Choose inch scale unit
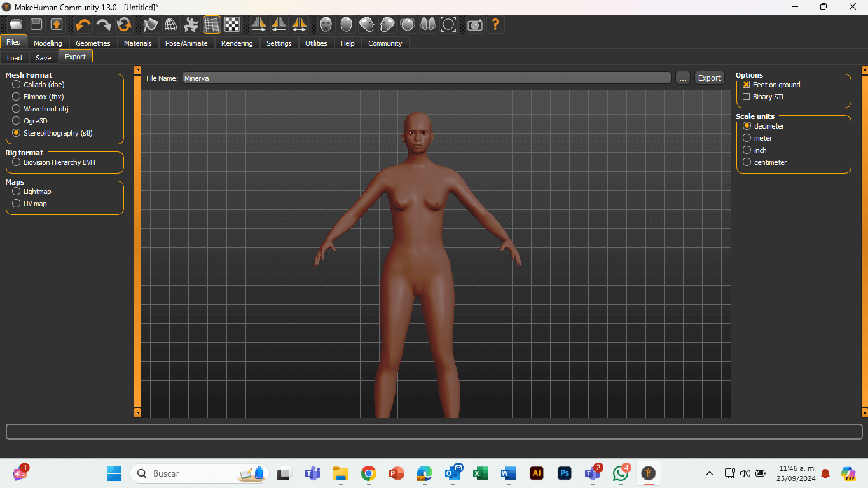The image size is (868, 488). 747,150
